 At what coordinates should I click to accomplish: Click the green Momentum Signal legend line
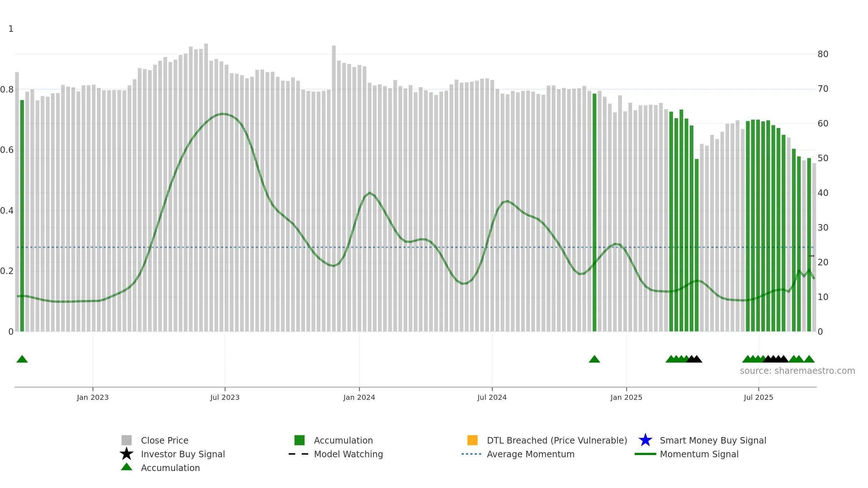click(645, 454)
